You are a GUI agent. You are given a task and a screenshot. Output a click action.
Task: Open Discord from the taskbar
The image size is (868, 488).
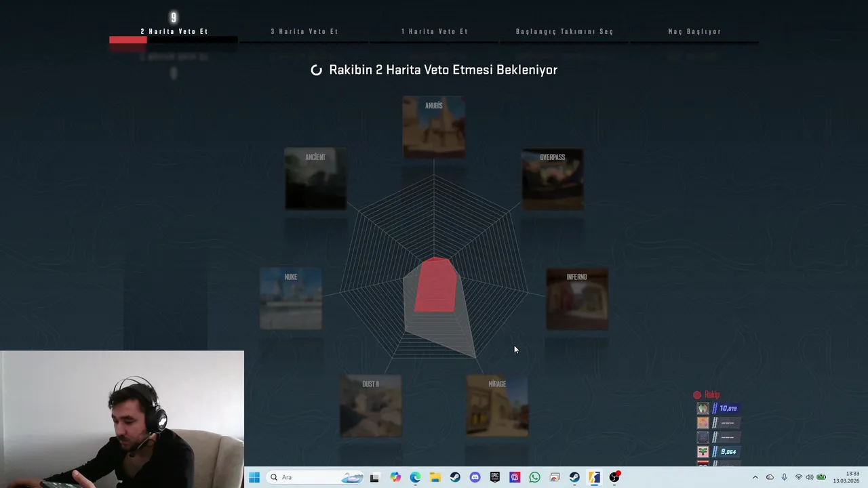pos(475,477)
